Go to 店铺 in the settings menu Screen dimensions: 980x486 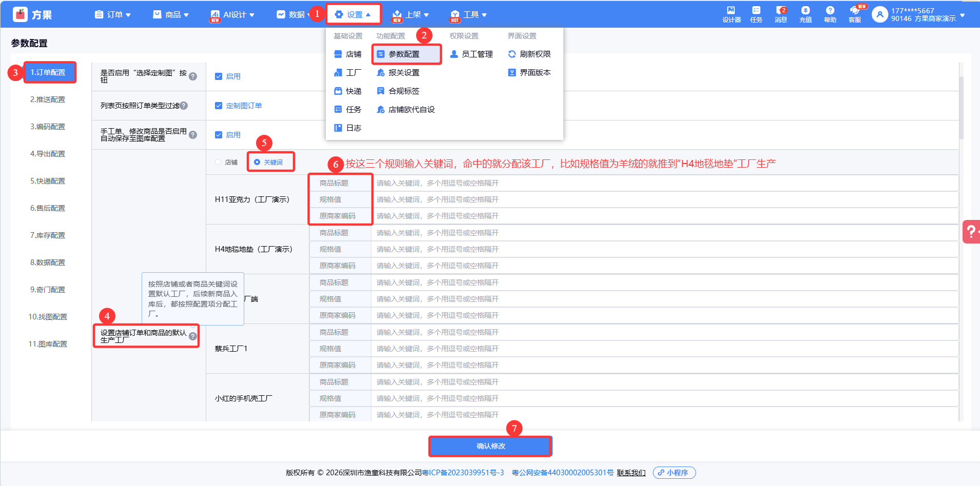(x=348, y=54)
